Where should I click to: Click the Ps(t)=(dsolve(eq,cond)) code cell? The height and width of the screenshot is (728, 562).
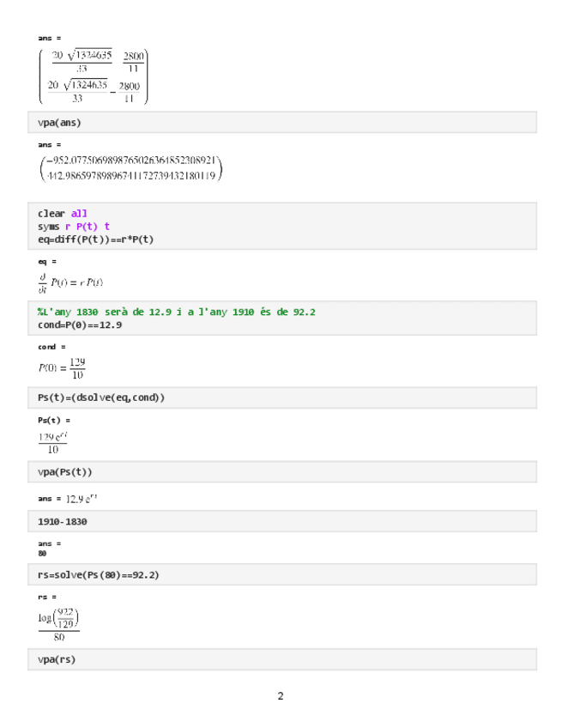(101, 397)
